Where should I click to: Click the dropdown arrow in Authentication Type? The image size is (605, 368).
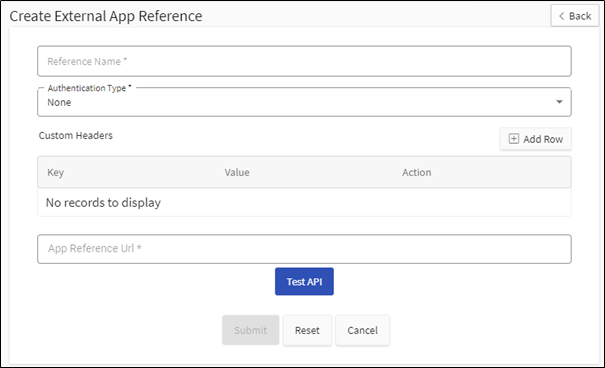(559, 102)
